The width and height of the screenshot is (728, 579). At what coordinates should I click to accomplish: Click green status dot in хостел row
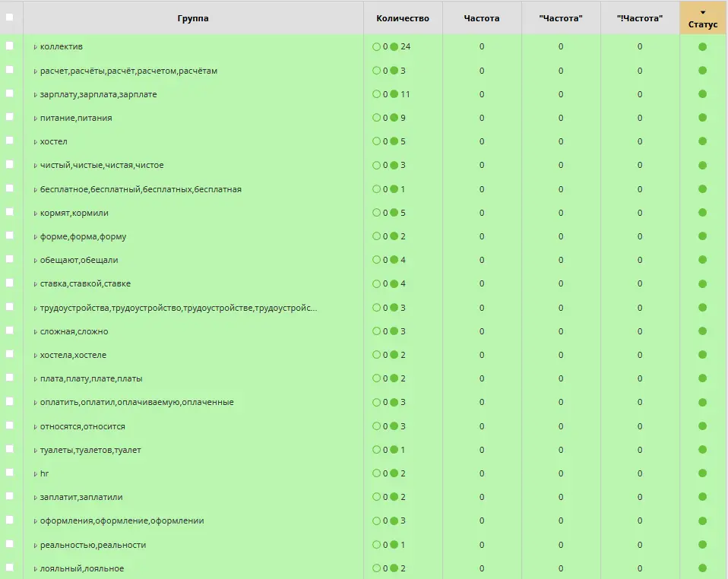click(702, 141)
